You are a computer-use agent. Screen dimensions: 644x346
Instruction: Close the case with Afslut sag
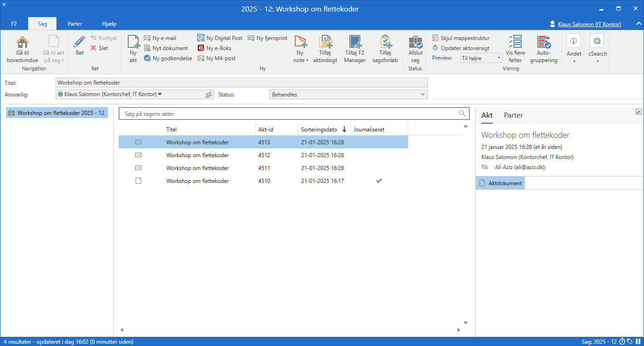(415, 49)
